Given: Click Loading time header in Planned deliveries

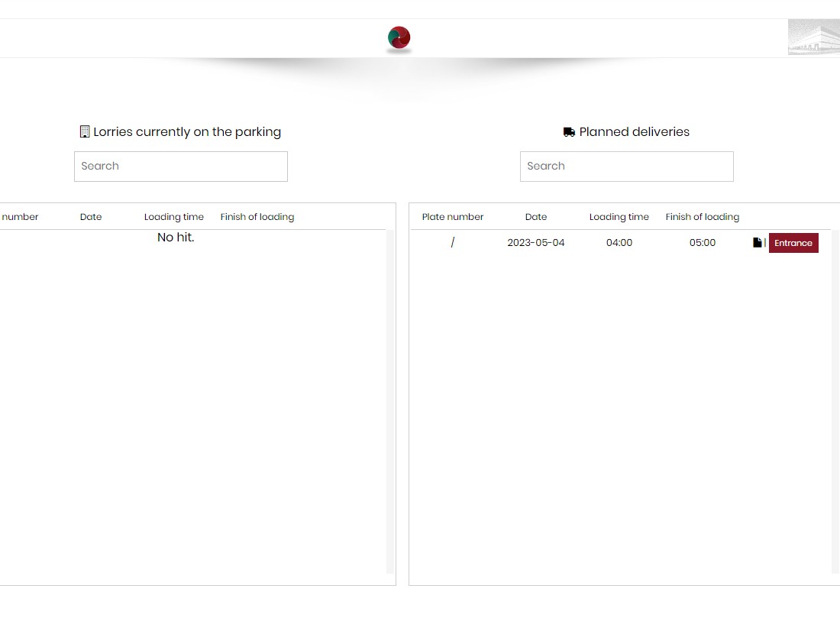Looking at the screenshot, I should pyautogui.click(x=619, y=217).
